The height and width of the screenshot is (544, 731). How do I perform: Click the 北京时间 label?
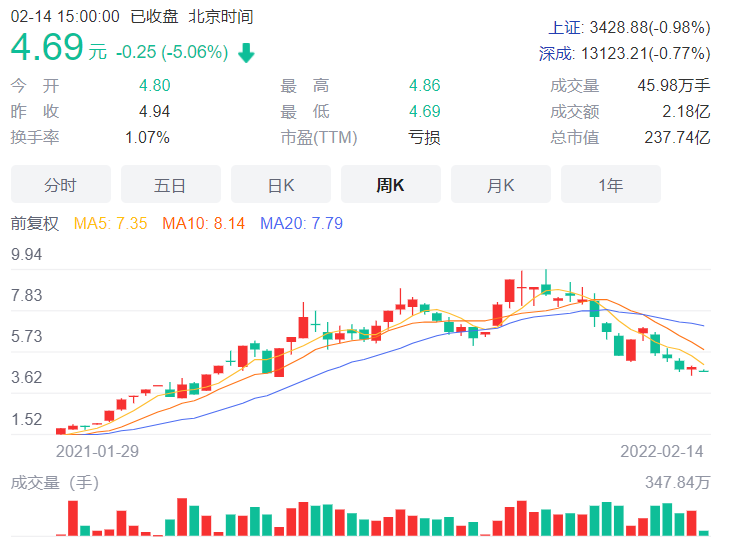coord(221,17)
